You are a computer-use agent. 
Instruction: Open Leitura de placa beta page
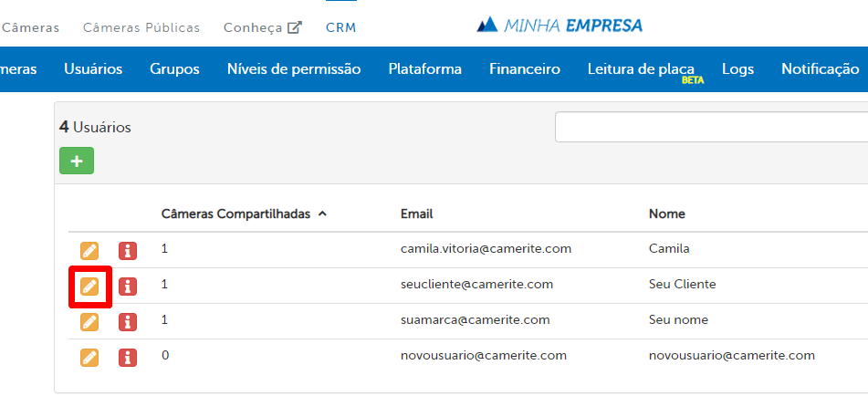tap(641, 69)
